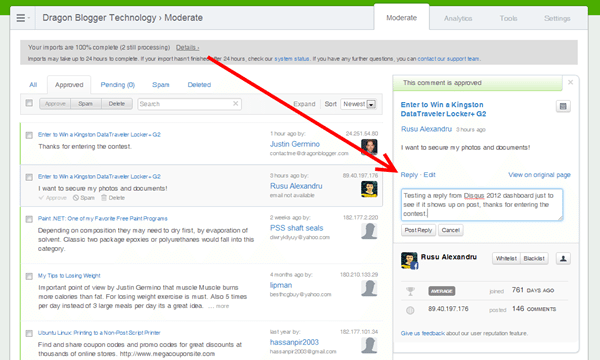The image size is (600, 360).
Task: Whitelist user Rusu Alexandru
Action: [506, 258]
